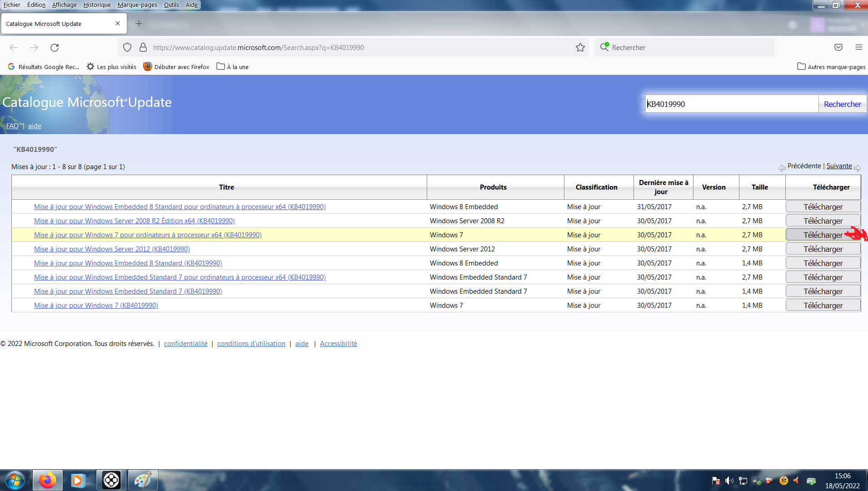Open the Fichier menu
Viewport: 868px width, 491px height.
pyautogui.click(x=12, y=5)
